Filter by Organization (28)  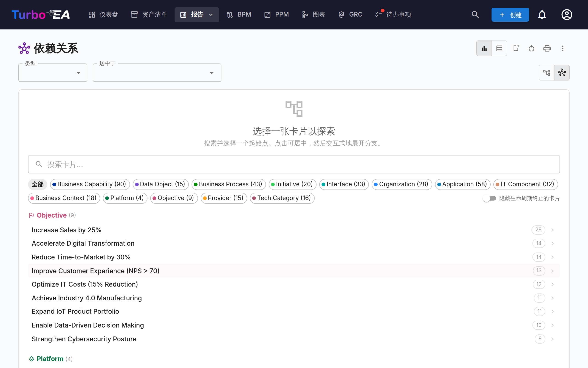click(402, 184)
